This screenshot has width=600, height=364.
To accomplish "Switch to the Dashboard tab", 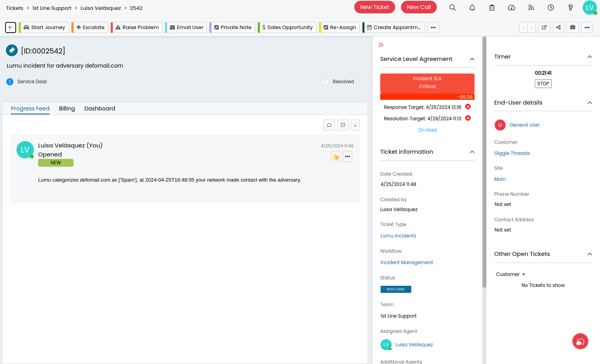I will click(x=99, y=108).
